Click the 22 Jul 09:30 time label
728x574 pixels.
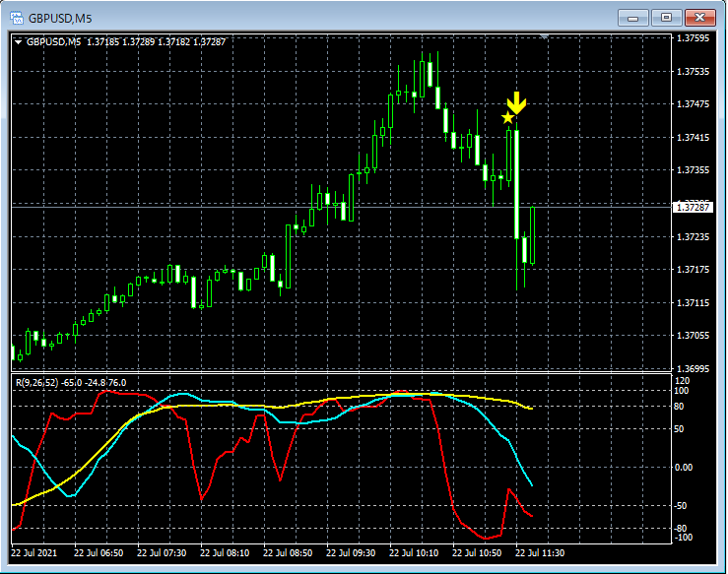pos(351,553)
